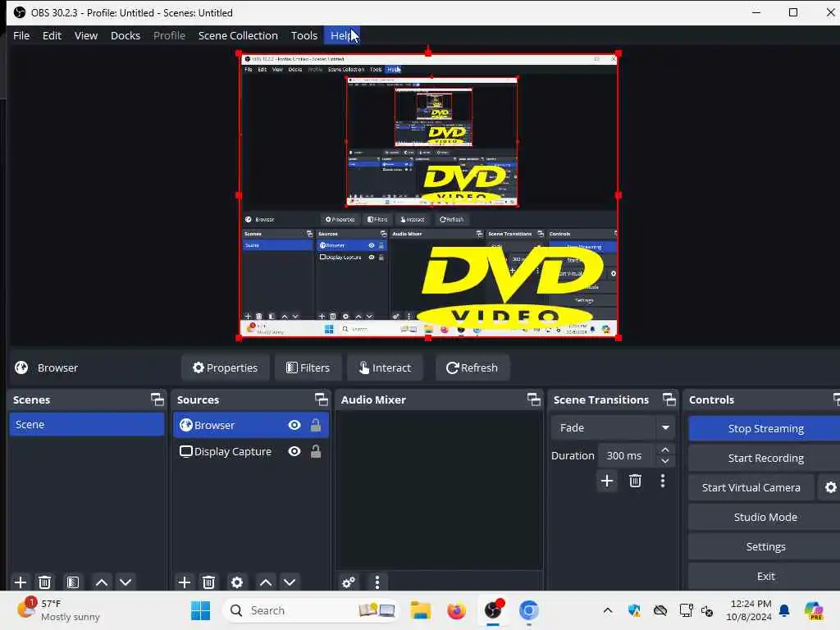
Task: Click Start Recording button
Action: (765, 458)
